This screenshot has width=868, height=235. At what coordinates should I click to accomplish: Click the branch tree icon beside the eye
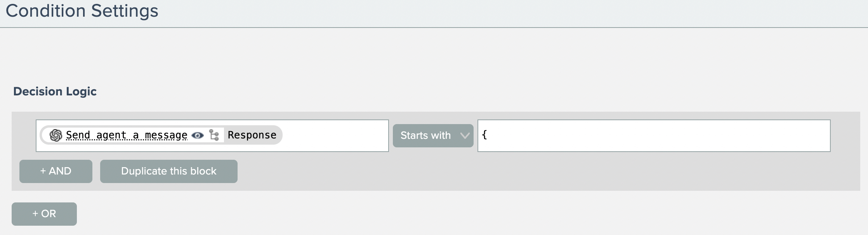coord(214,135)
